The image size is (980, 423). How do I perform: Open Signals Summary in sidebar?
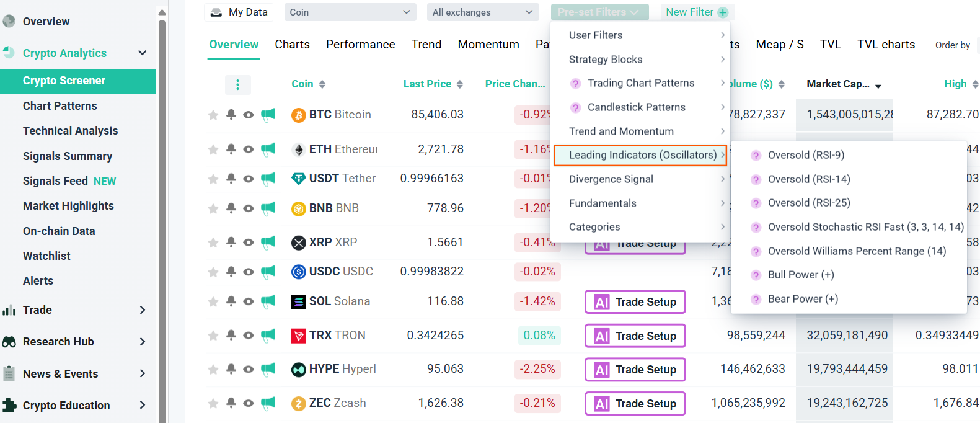pyautogui.click(x=68, y=156)
